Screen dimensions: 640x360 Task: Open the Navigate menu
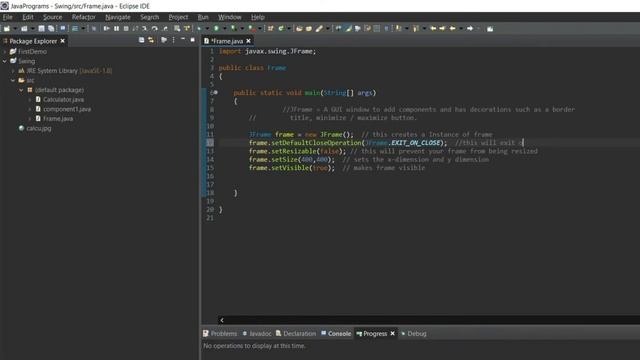[118, 17]
